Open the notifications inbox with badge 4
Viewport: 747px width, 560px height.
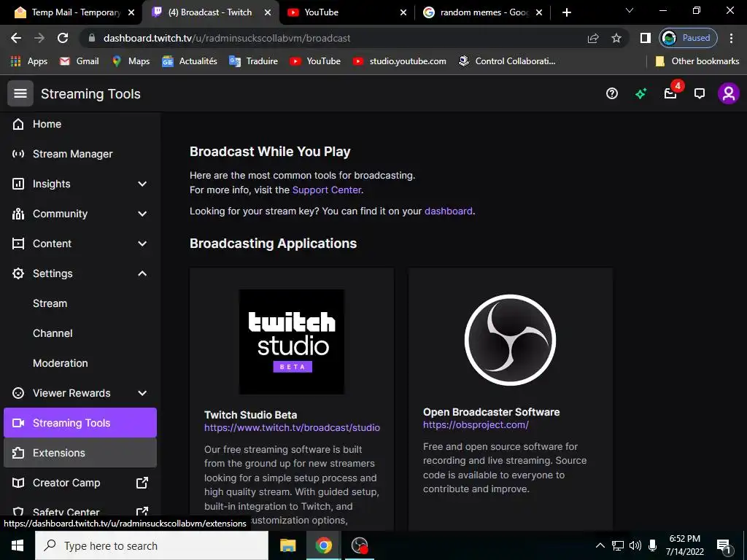[671, 93]
